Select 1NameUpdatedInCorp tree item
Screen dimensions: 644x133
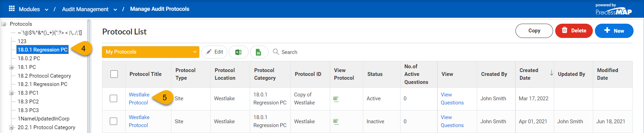click(x=44, y=119)
